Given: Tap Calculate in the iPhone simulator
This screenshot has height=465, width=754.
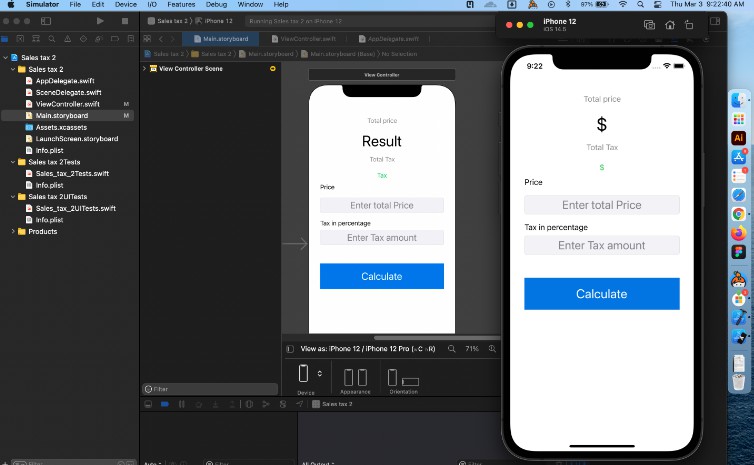Looking at the screenshot, I should [601, 294].
